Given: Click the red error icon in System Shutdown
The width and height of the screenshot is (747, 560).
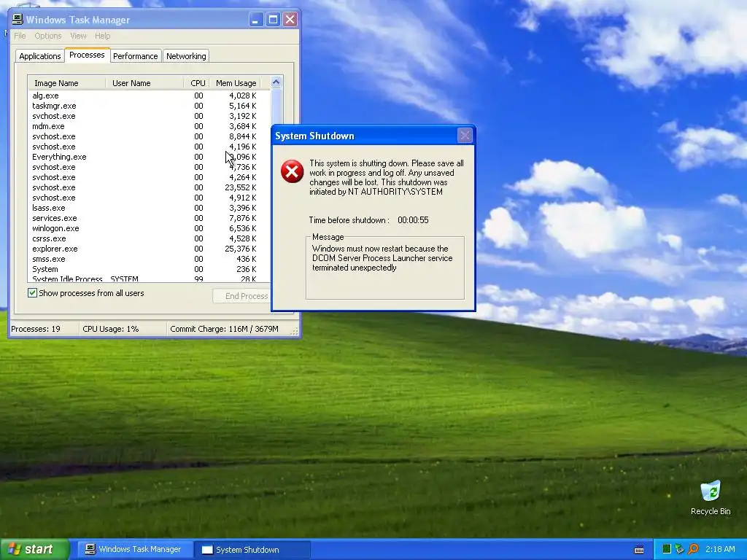Looking at the screenshot, I should click(x=292, y=171).
